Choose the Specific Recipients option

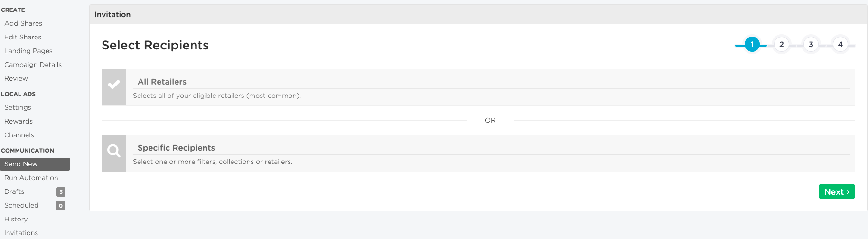point(478,153)
